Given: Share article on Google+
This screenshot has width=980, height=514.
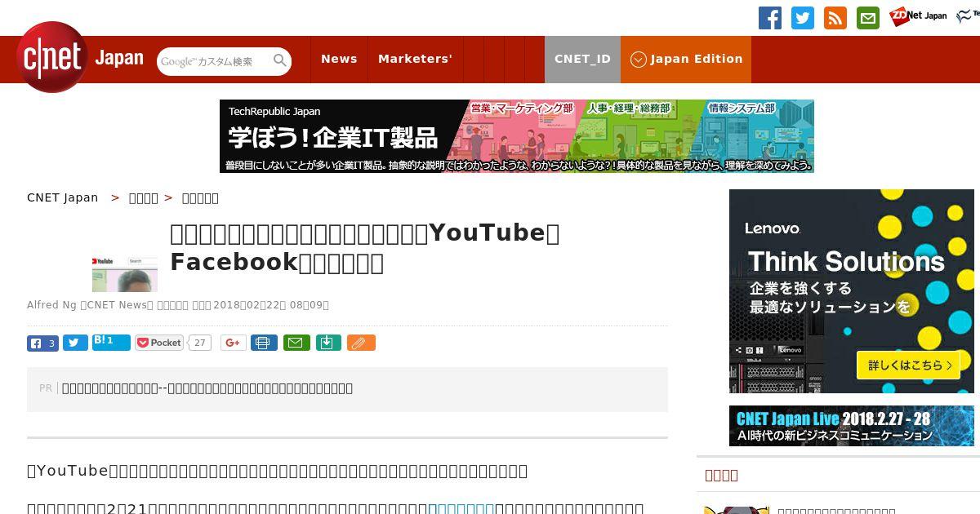Looking at the screenshot, I should pos(233,343).
